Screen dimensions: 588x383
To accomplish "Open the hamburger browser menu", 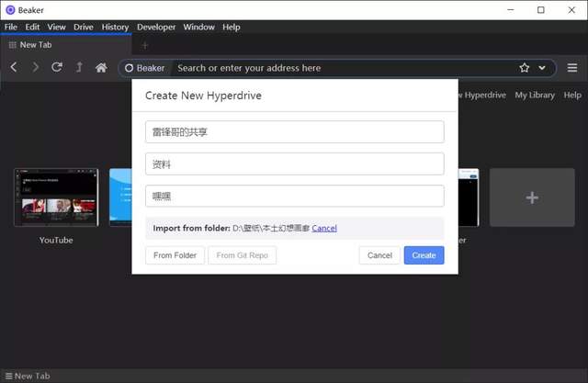I will coord(571,67).
